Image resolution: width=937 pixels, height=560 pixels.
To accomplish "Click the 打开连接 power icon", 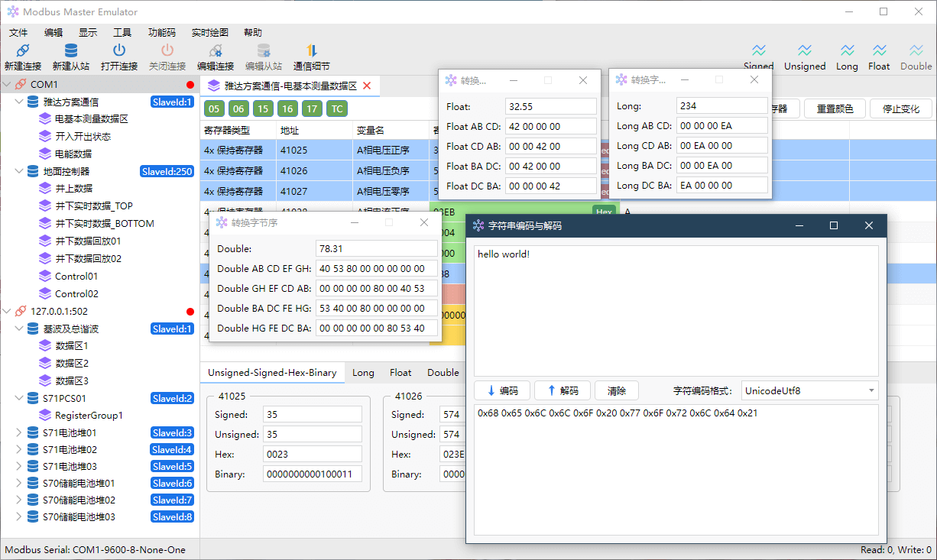I will 119,51.
